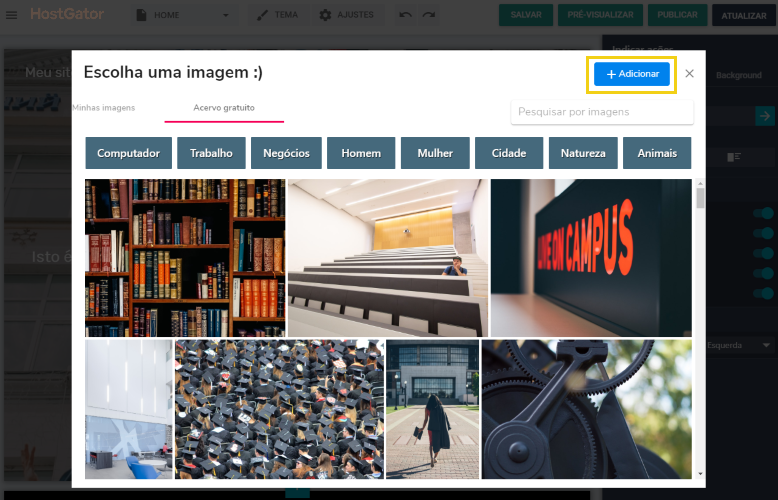The height and width of the screenshot is (500, 778).
Task: Click the PUBLICAR button
Action: pos(677,15)
